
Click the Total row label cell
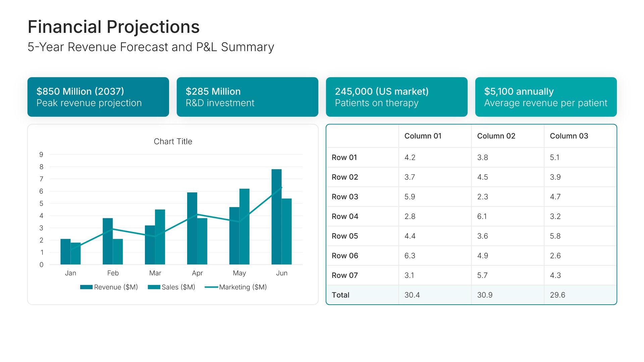tap(340, 295)
